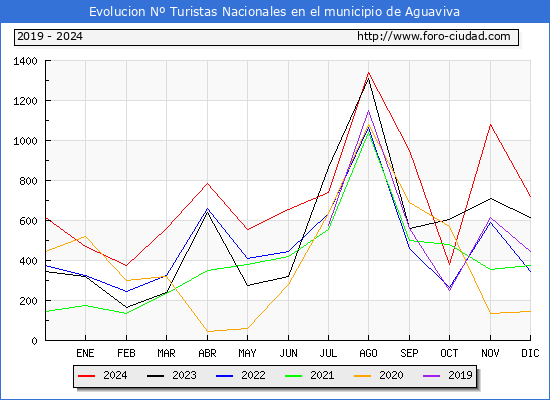Click the 0 y-axis value
Image resolution: width=550 pixels, height=400 pixels.
(x=34, y=341)
